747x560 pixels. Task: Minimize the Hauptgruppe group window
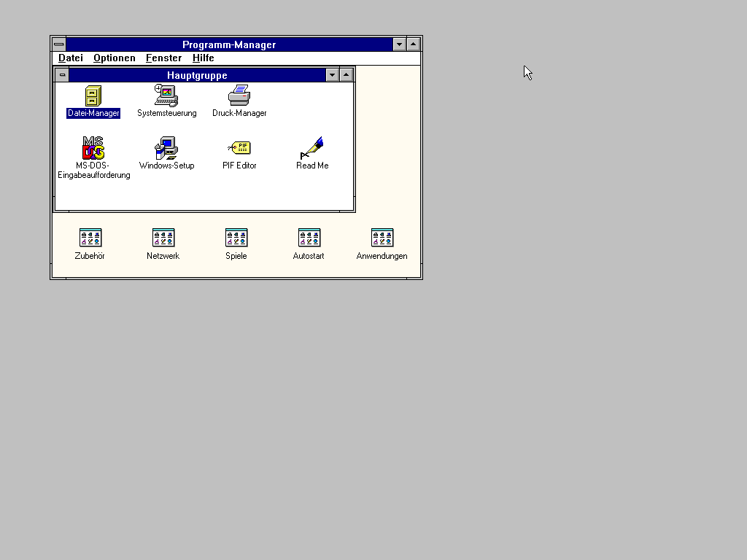332,75
